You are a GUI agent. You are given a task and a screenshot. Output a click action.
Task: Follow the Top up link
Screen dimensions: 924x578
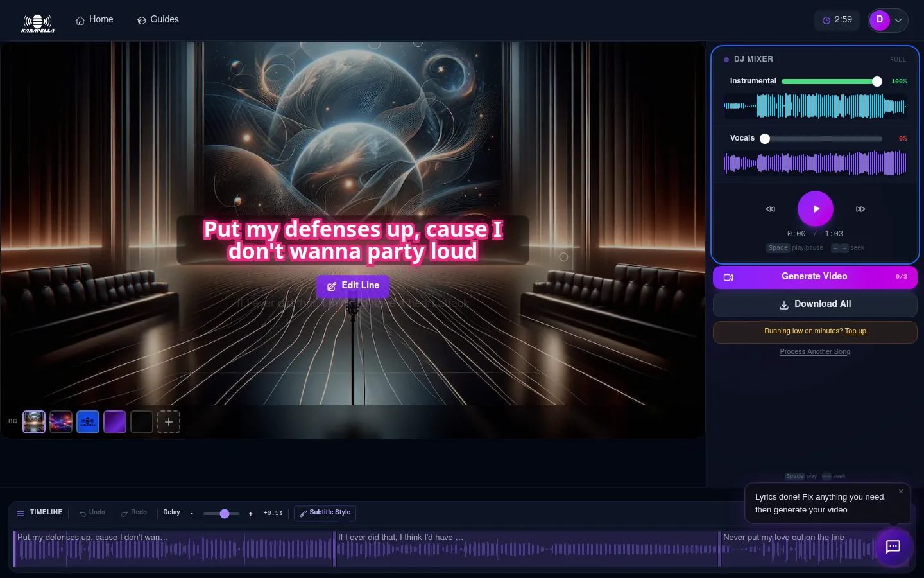click(x=855, y=331)
